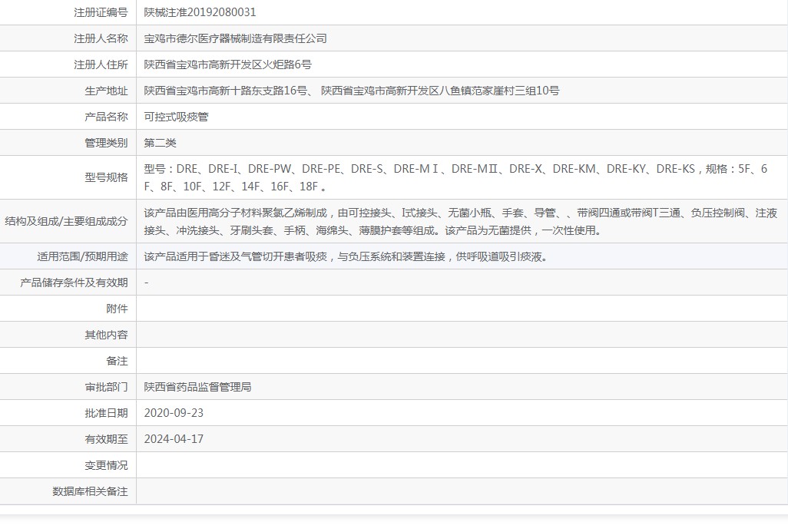Click the 附件 row label
The height and width of the screenshot is (532, 788).
(x=117, y=309)
